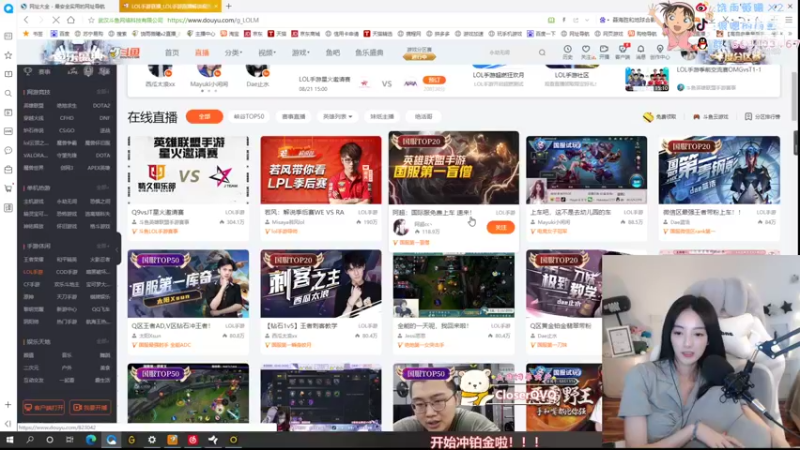Select 直播 in Douyu navigation

click(x=202, y=53)
